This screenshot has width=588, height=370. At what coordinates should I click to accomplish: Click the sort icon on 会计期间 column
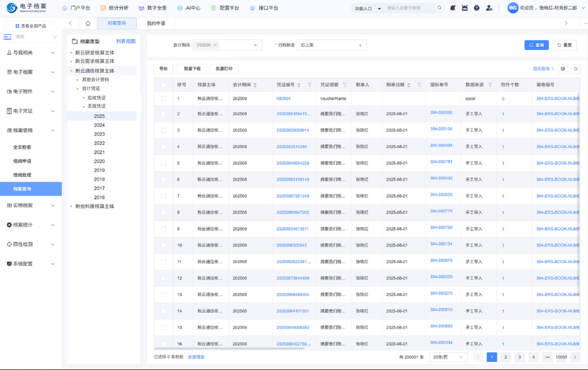point(255,85)
